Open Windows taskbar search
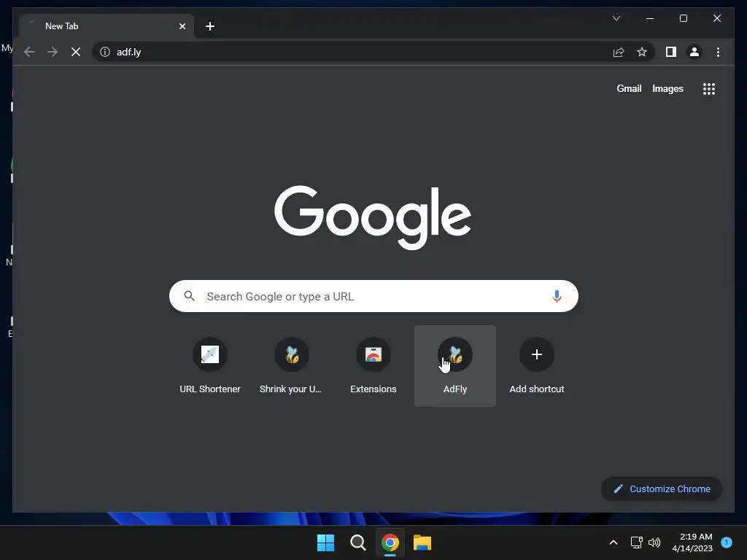Image resolution: width=747 pixels, height=560 pixels. [x=357, y=542]
